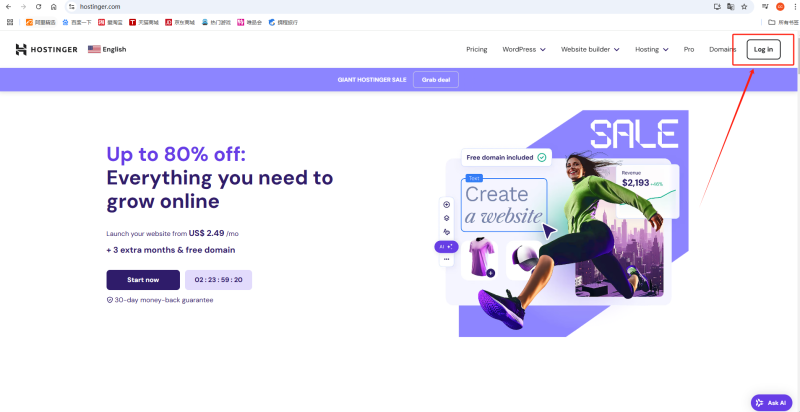Open the orange profile avatar
This screenshot has width=800, height=412.
click(780, 7)
